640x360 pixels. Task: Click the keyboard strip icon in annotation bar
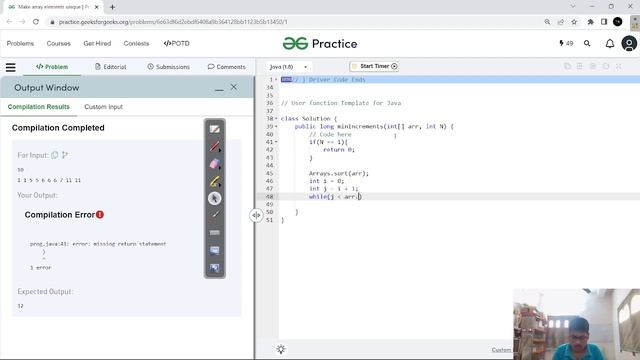[215, 233]
